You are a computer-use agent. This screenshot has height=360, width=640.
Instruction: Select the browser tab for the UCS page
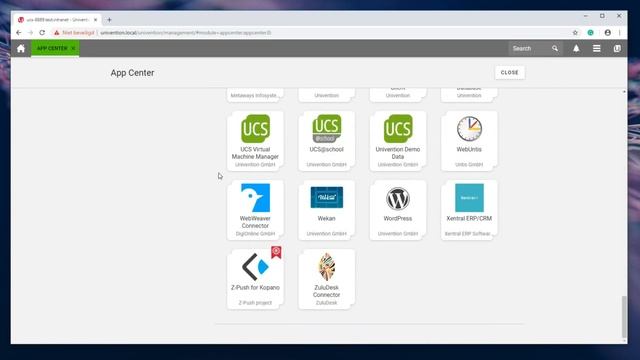[57, 20]
